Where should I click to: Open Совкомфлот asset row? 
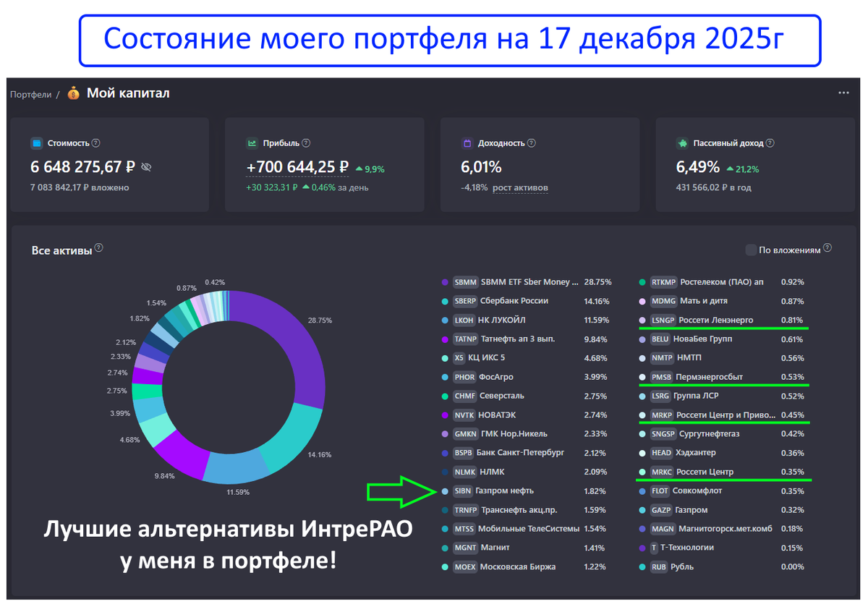[x=723, y=491]
